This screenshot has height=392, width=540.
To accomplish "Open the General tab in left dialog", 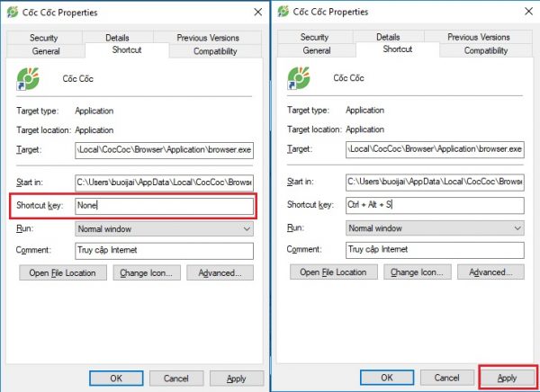I will (46, 51).
